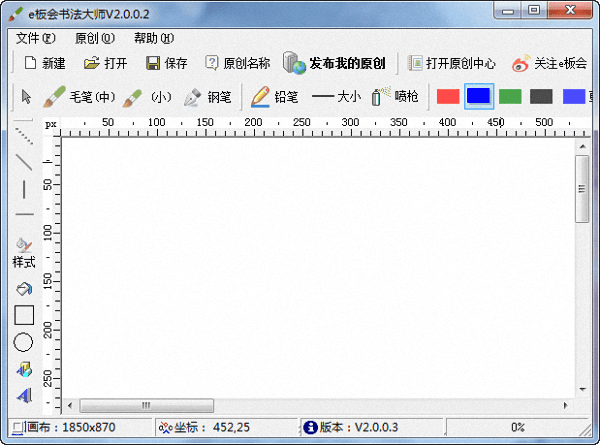Open the 帮助(H) menu
This screenshot has height=445, width=600.
(154, 38)
